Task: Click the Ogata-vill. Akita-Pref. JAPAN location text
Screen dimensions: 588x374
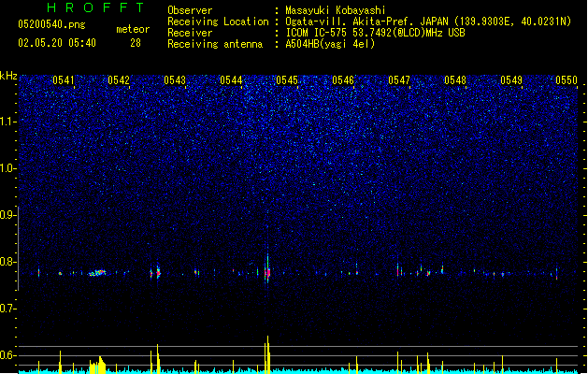Action: [x=428, y=22]
